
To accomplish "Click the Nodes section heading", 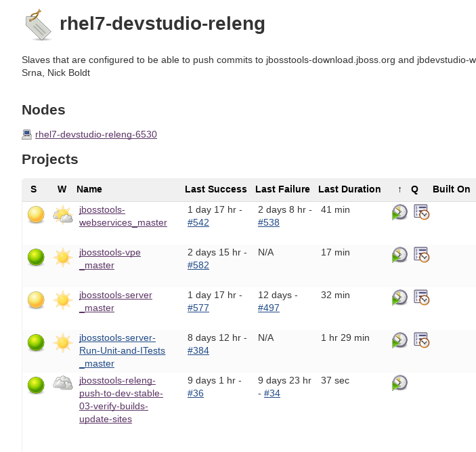I will tap(43, 110).
